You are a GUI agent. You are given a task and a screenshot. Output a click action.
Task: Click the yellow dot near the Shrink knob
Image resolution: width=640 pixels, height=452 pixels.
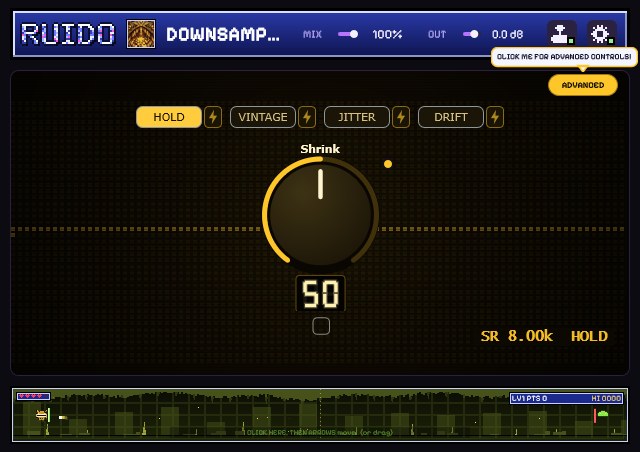[x=388, y=164]
